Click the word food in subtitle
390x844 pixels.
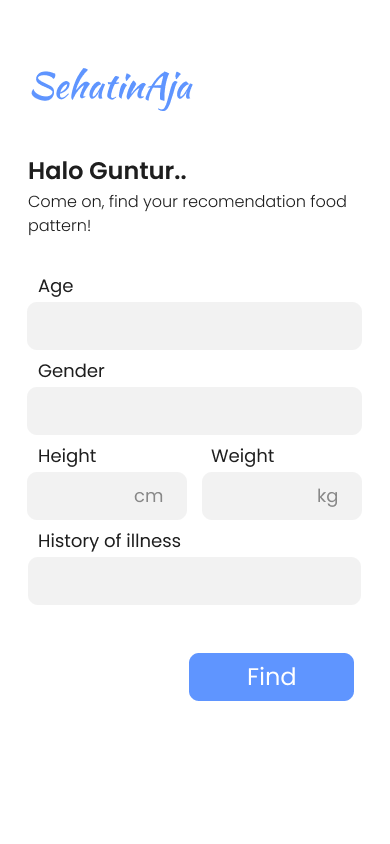[x=329, y=202]
